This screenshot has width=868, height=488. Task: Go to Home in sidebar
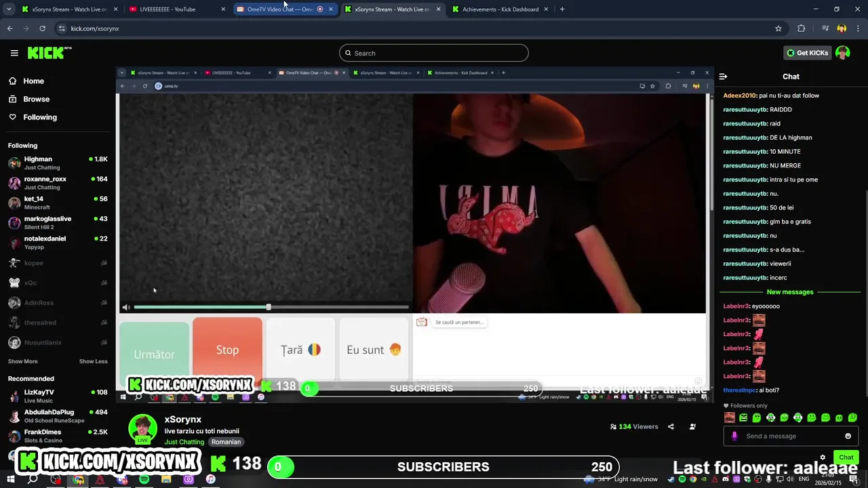(x=33, y=81)
